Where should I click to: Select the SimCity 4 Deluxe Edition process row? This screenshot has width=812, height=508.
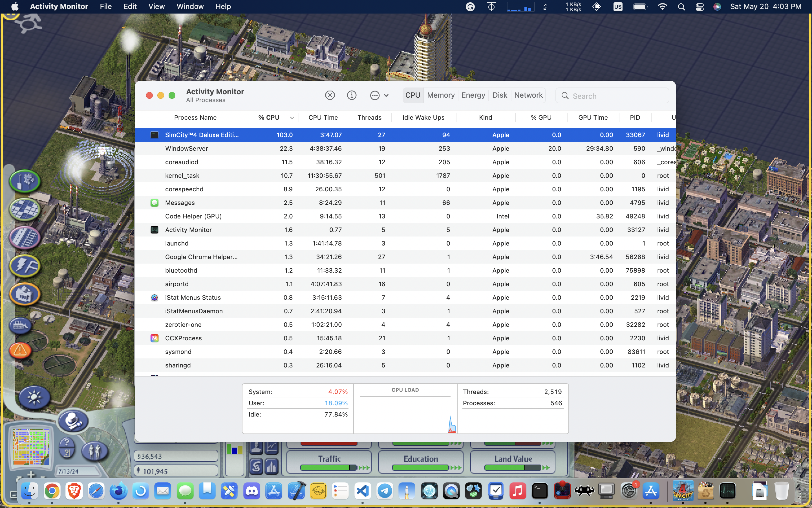click(x=405, y=135)
